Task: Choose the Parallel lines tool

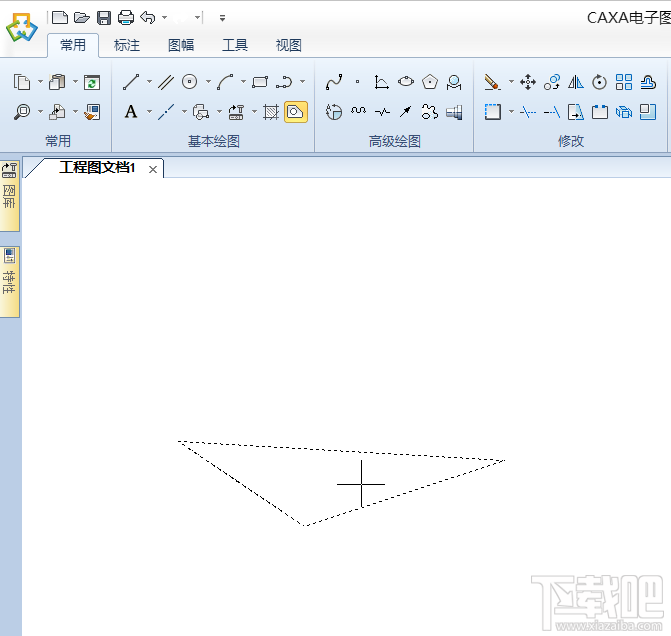Action: coord(166,82)
